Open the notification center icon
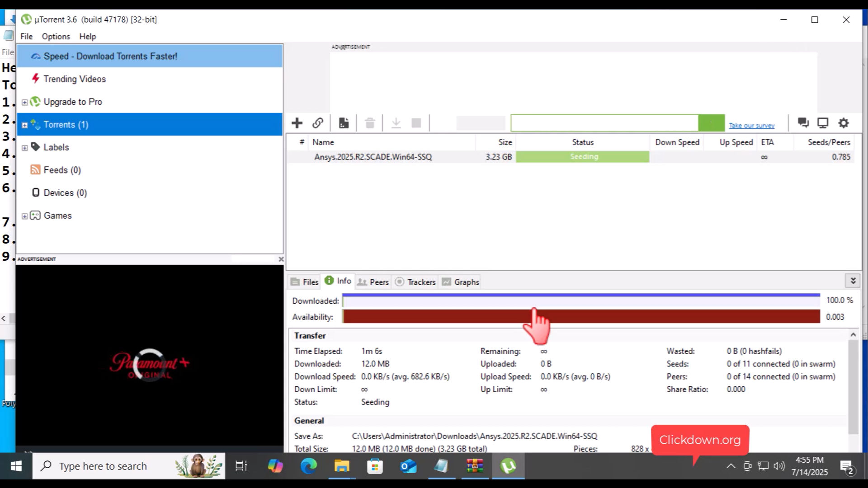 846,467
